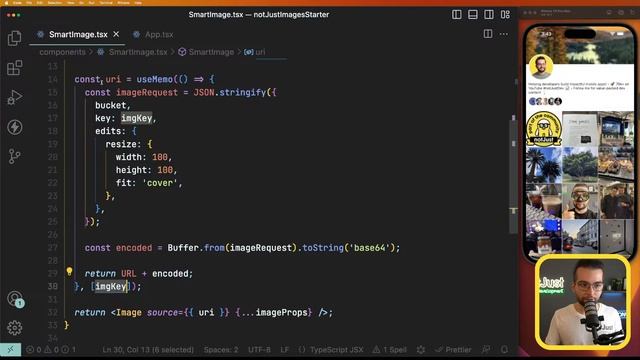Open the Run and Debug view
The height and width of the screenshot is (360, 640).
15,98
